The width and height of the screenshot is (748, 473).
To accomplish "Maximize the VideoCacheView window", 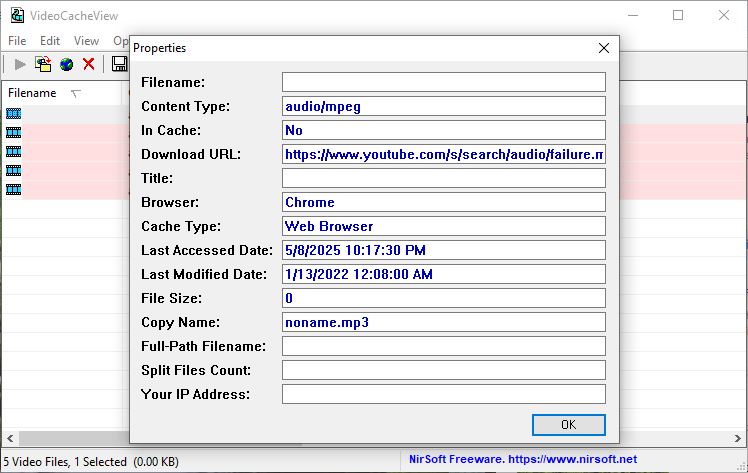I will [x=678, y=15].
